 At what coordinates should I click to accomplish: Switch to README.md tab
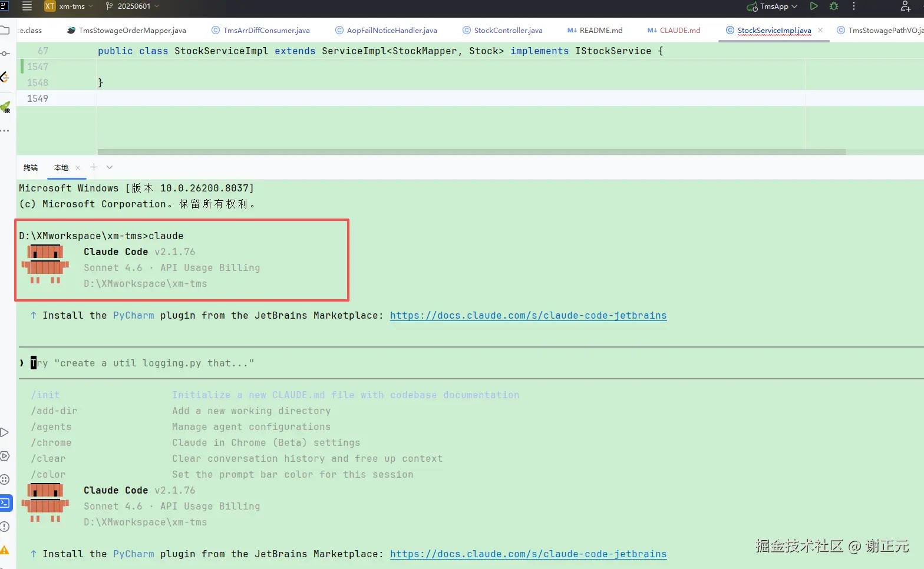pyautogui.click(x=595, y=30)
